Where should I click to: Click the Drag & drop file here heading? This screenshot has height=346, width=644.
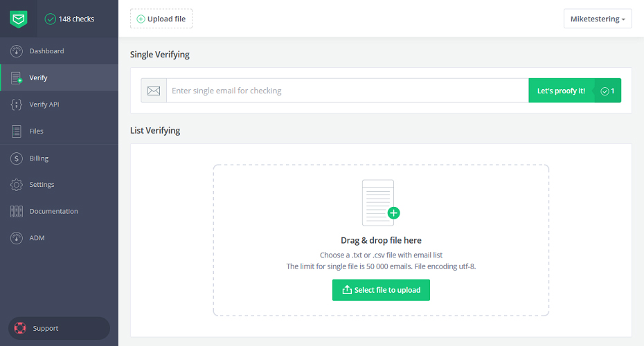[381, 241]
